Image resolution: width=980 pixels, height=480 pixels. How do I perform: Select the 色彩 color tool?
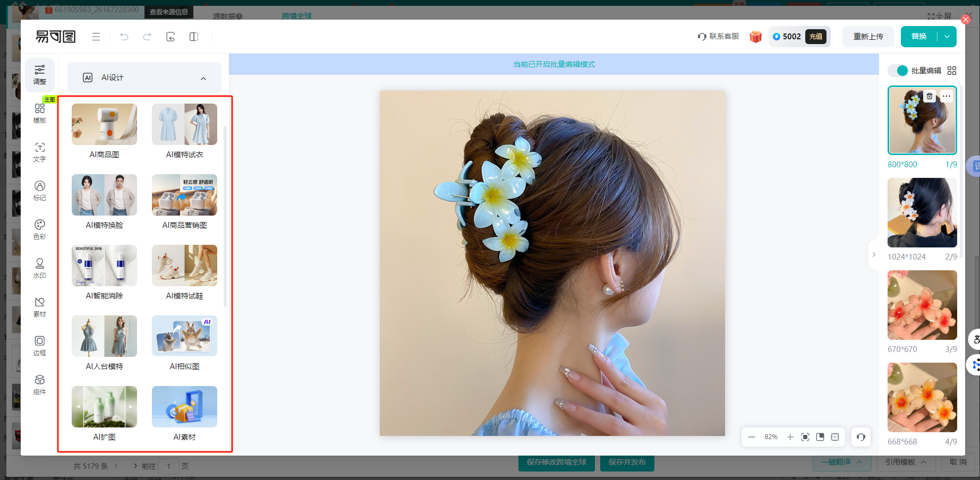[x=40, y=229]
